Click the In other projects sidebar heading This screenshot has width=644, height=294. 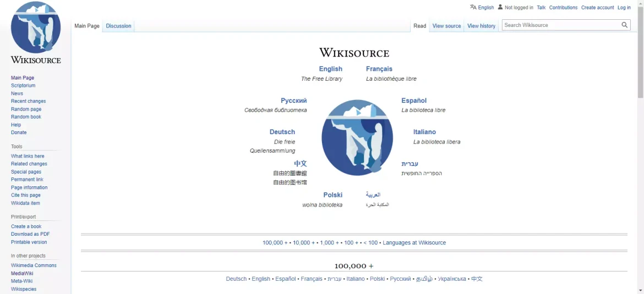point(28,256)
